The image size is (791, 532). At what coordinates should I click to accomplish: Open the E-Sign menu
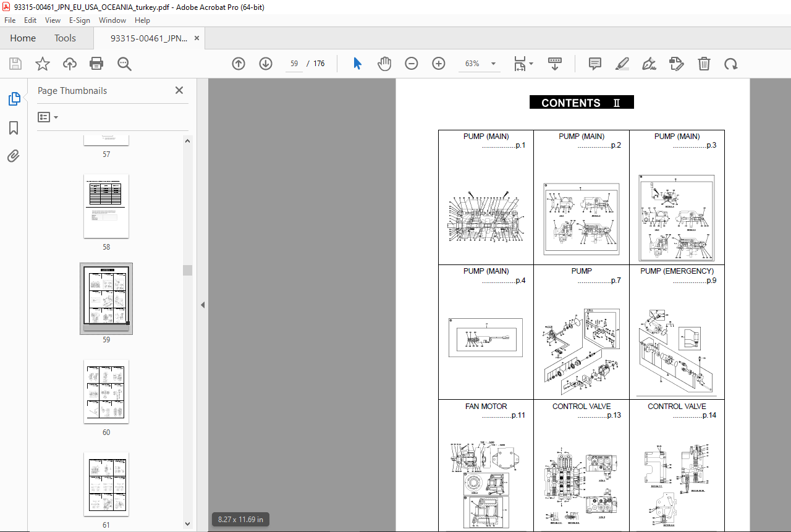coord(80,20)
